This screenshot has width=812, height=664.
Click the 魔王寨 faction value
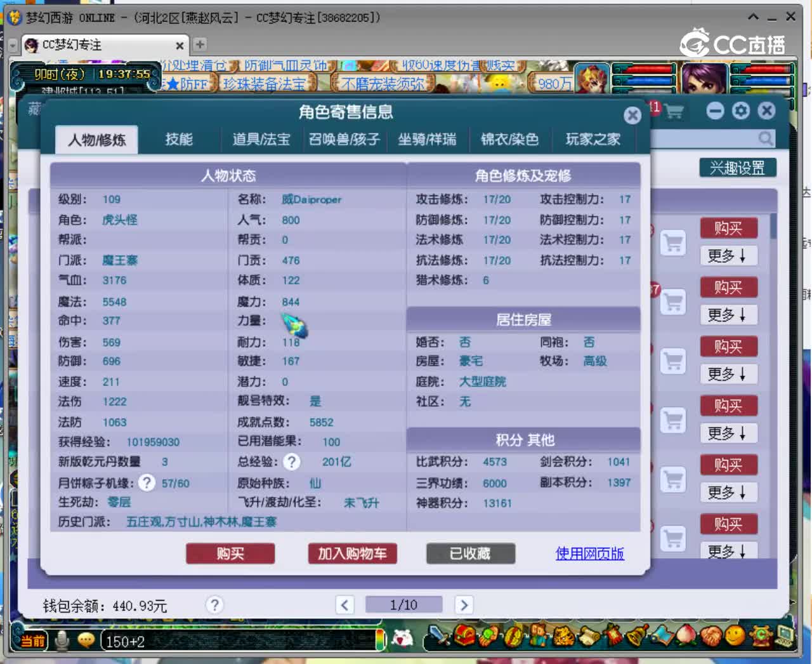[119, 260]
